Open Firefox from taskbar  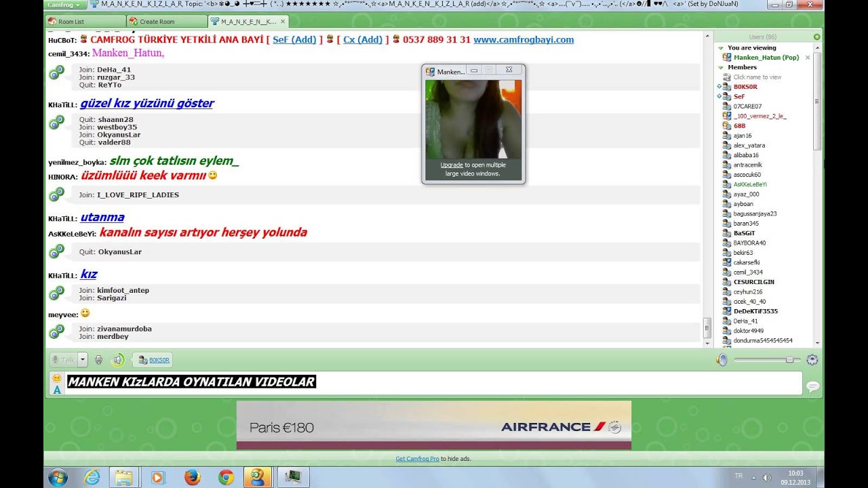[192, 477]
